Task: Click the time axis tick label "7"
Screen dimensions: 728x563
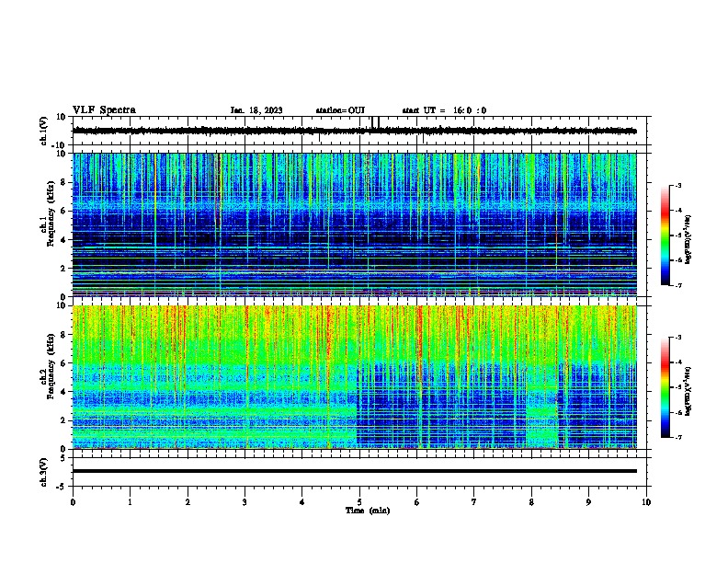Action: click(474, 502)
